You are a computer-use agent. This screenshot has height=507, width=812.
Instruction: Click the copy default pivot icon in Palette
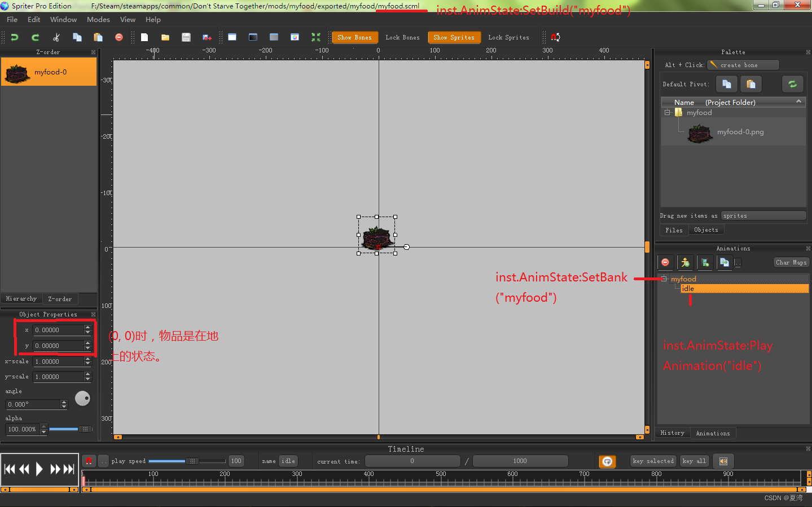coord(727,84)
